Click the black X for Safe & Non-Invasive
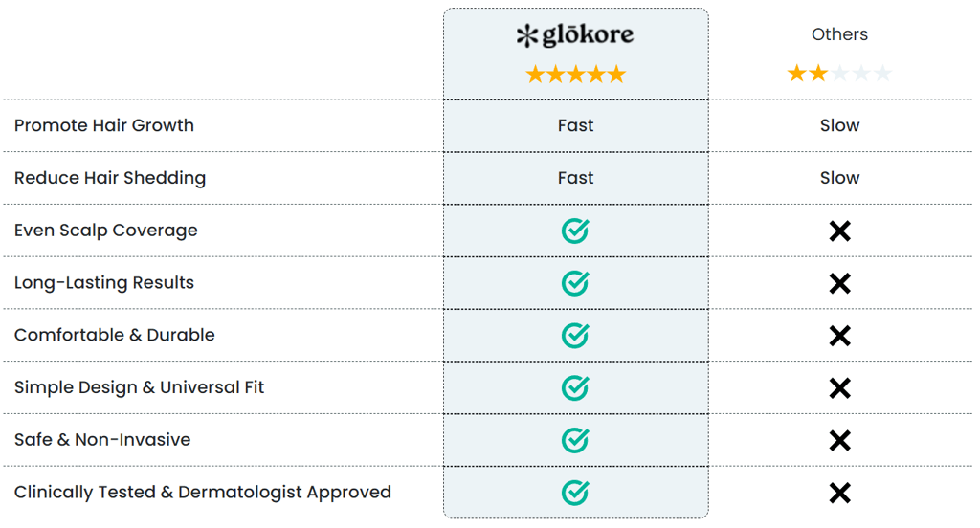The width and height of the screenshot is (980, 528). click(x=839, y=441)
